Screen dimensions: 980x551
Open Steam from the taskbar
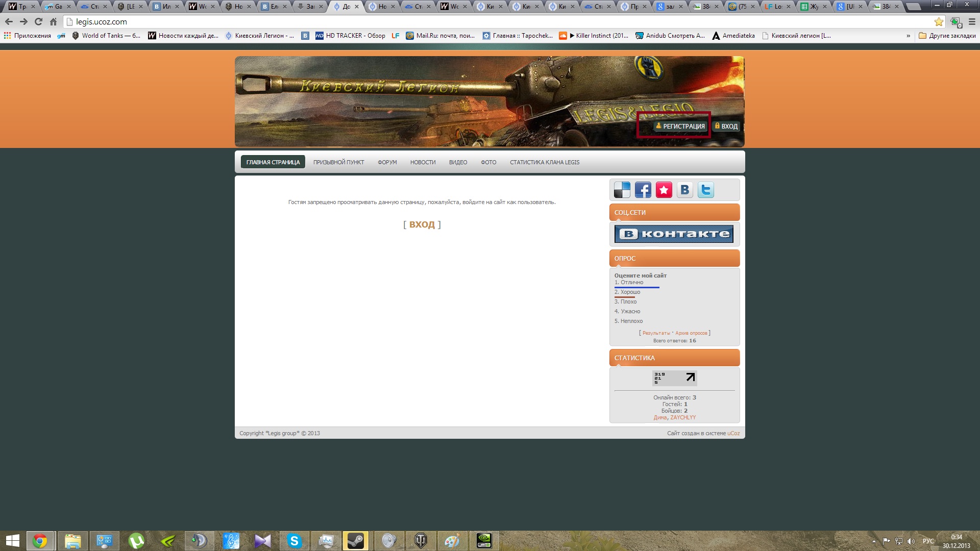coord(356,541)
